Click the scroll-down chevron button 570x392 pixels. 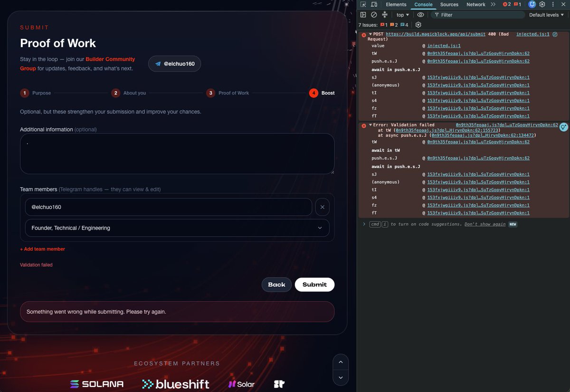click(341, 378)
